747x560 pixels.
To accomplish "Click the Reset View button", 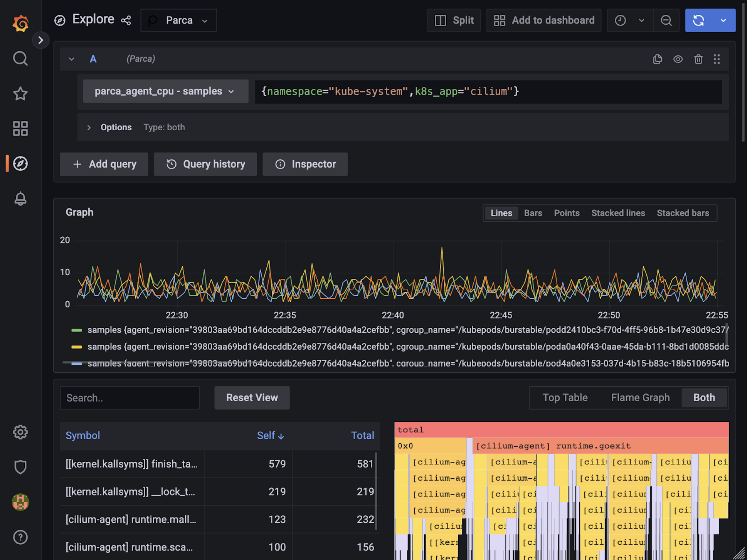I will (252, 398).
